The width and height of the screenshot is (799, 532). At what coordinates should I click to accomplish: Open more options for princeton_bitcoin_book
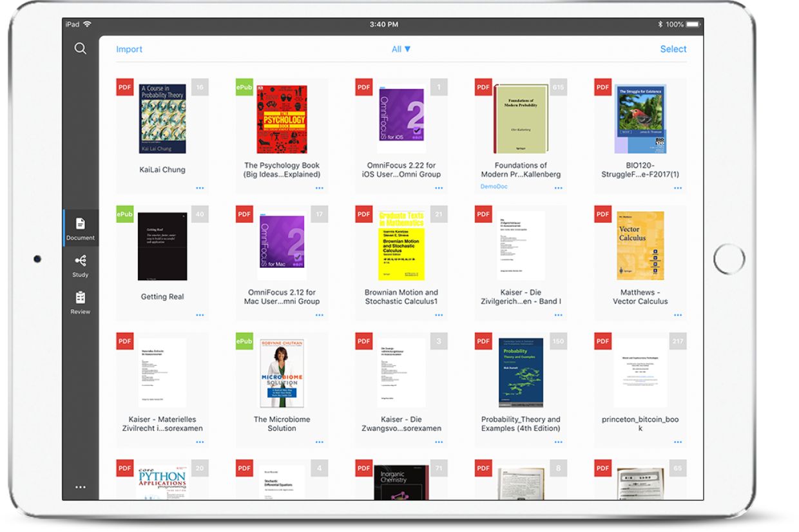[x=678, y=442]
